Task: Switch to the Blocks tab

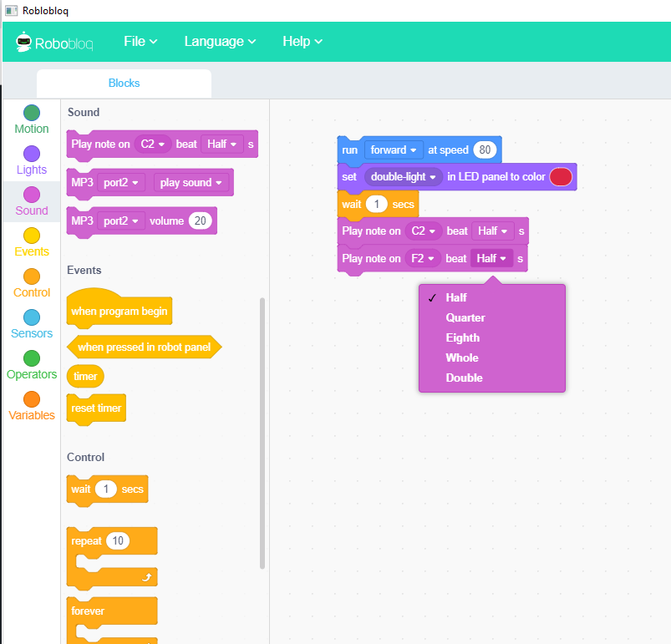Action: 124,84
